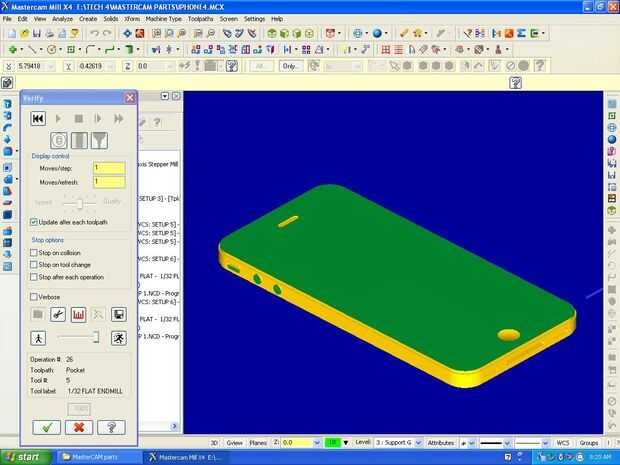Click the open file folder icon
This screenshot has height=465, width=620.
25,34
